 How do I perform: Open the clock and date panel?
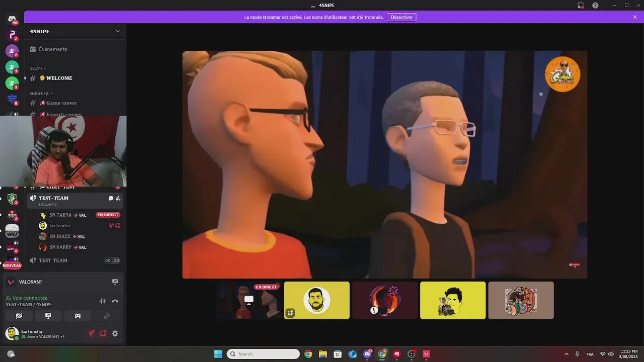point(628,354)
